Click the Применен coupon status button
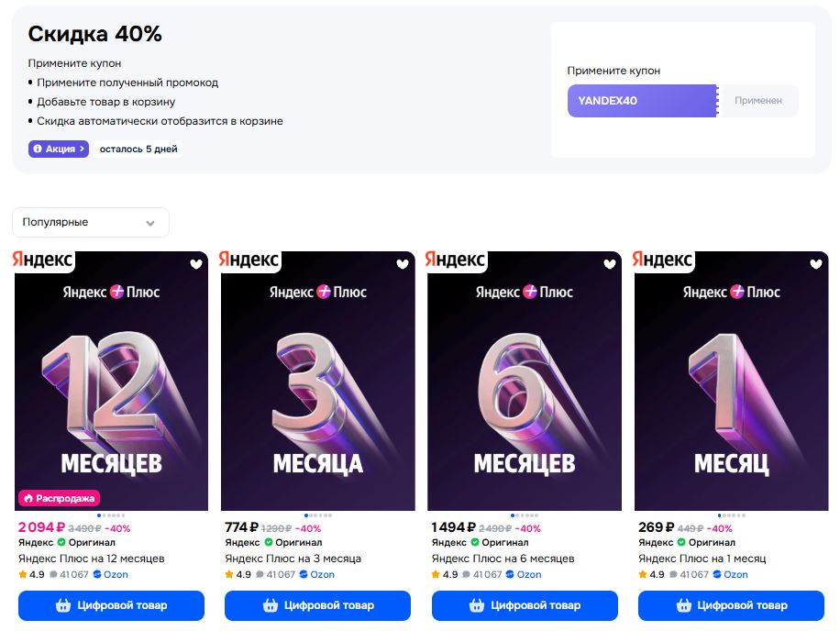 pyautogui.click(x=757, y=101)
